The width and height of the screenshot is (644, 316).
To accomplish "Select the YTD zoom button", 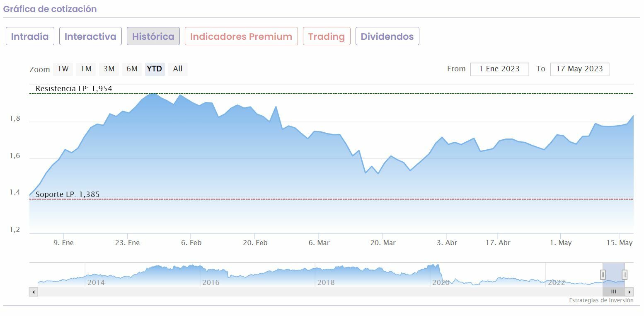I will [155, 69].
